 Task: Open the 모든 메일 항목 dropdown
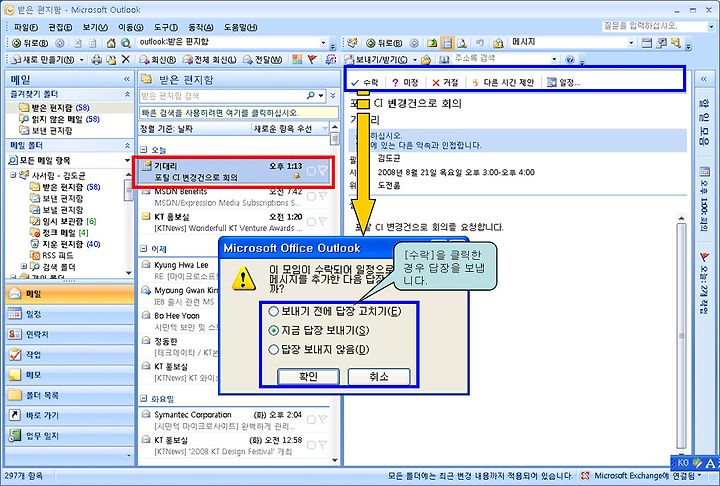(128, 160)
